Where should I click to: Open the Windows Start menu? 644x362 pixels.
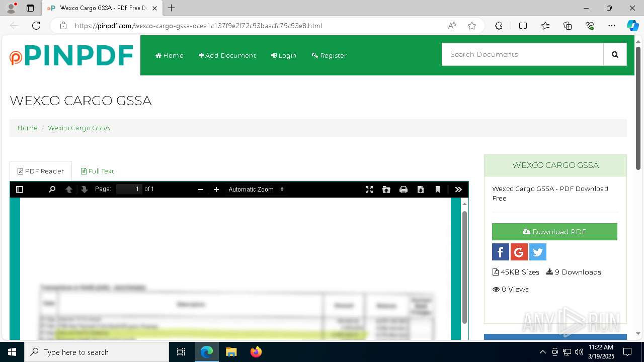[12, 352]
